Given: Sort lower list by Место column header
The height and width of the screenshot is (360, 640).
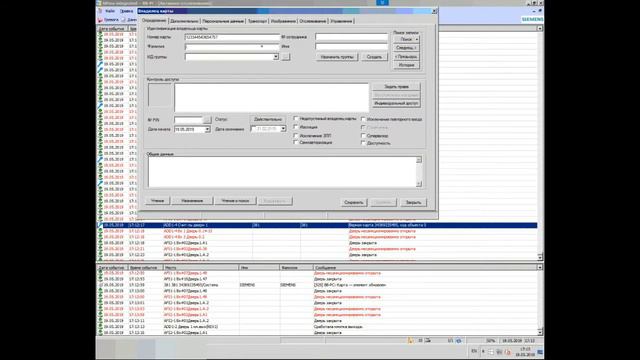Looking at the screenshot, I should pos(200,268).
